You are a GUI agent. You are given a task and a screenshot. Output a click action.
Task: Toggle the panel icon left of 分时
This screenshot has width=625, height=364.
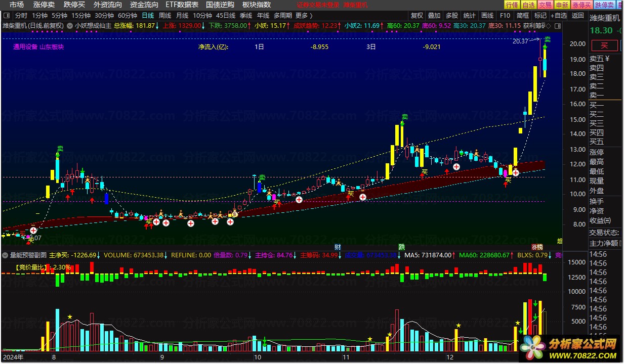(7, 15)
